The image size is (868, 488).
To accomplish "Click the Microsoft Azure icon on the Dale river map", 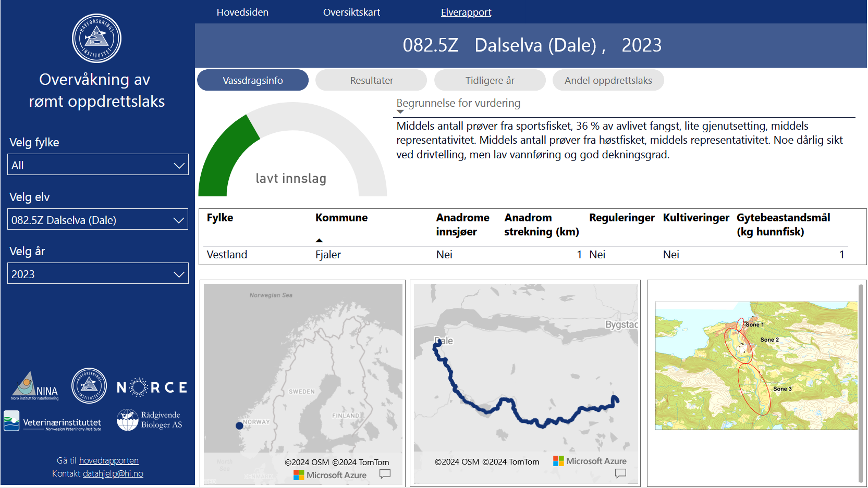I will click(x=559, y=461).
